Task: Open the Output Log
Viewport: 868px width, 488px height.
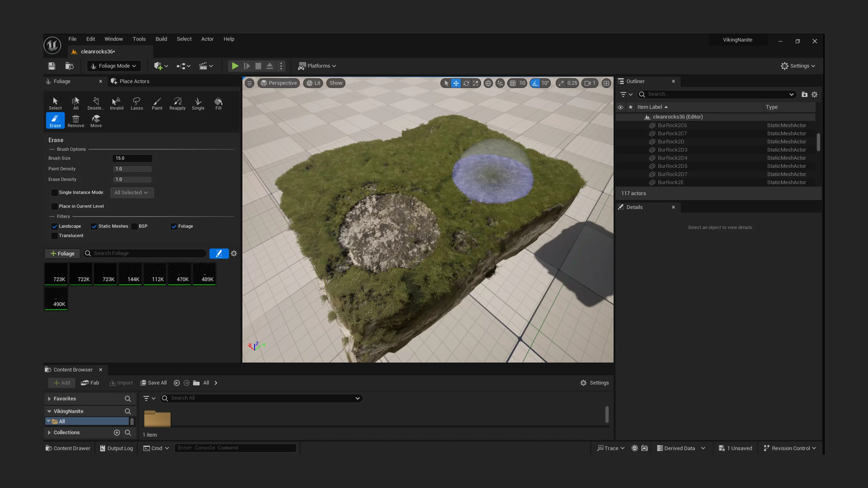Action: (116, 448)
